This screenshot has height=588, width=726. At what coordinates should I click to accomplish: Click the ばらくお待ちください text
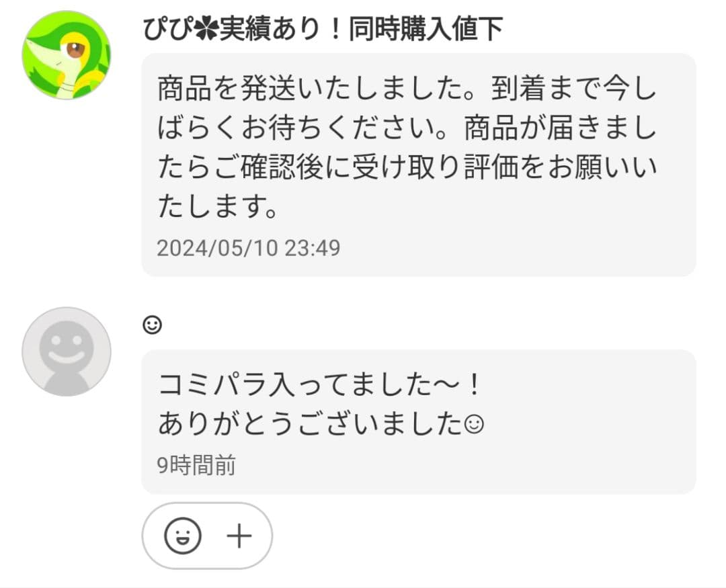299,129
